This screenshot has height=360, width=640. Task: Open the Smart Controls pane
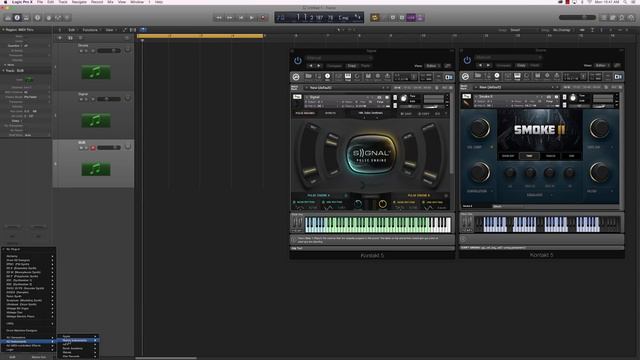tap(49, 18)
